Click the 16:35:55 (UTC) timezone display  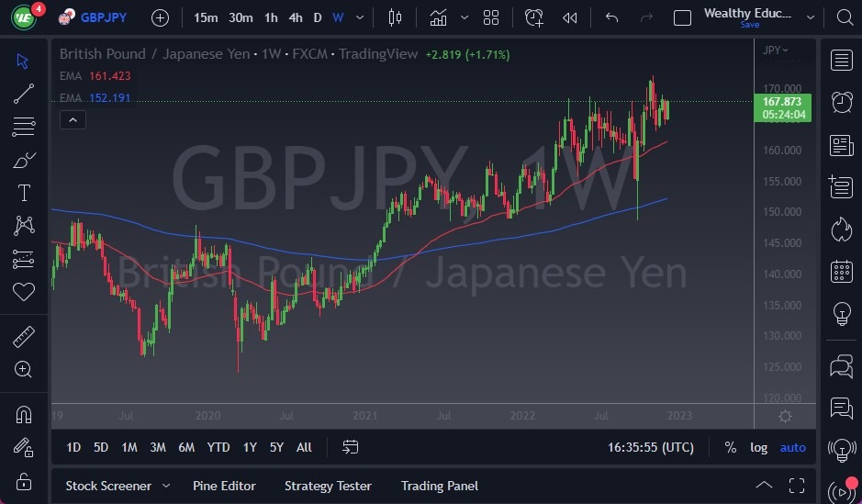pyautogui.click(x=650, y=447)
